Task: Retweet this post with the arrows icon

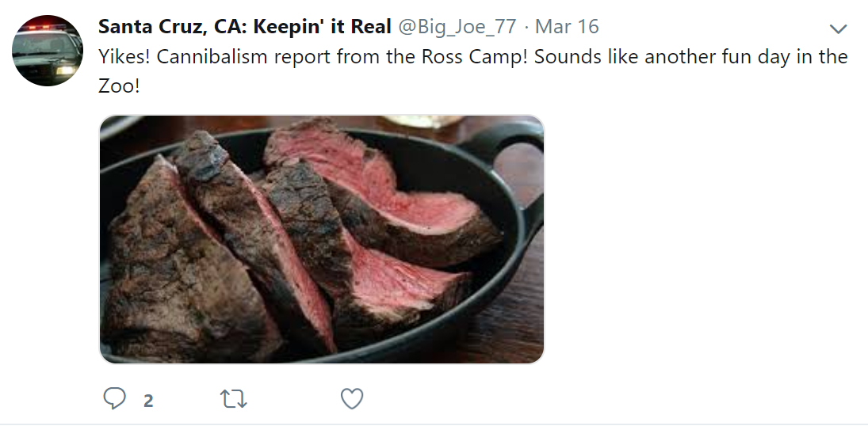Action: [233, 398]
